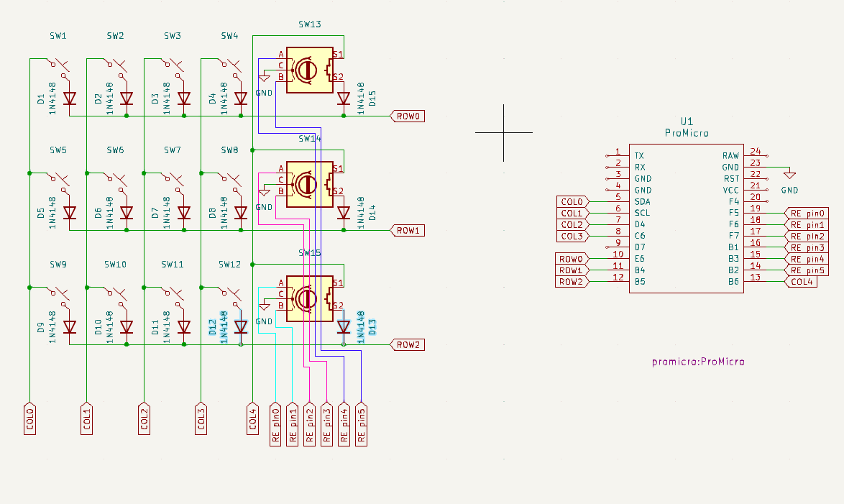Click the ROW1 label on matrix wire

pyautogui.click(x=407, y=231)
